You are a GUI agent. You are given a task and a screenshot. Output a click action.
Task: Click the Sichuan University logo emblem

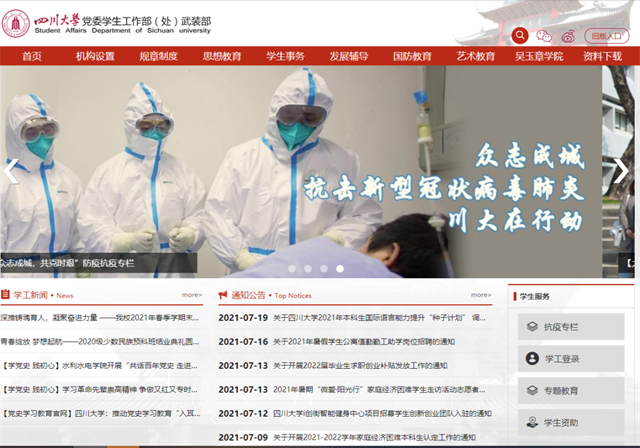16,24
